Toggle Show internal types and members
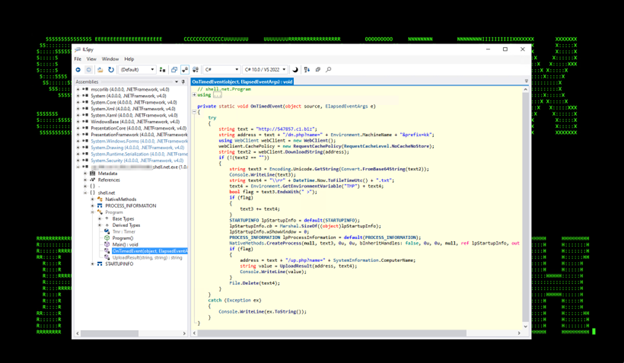This screenshot has width=624, height=363. (185, 70)
